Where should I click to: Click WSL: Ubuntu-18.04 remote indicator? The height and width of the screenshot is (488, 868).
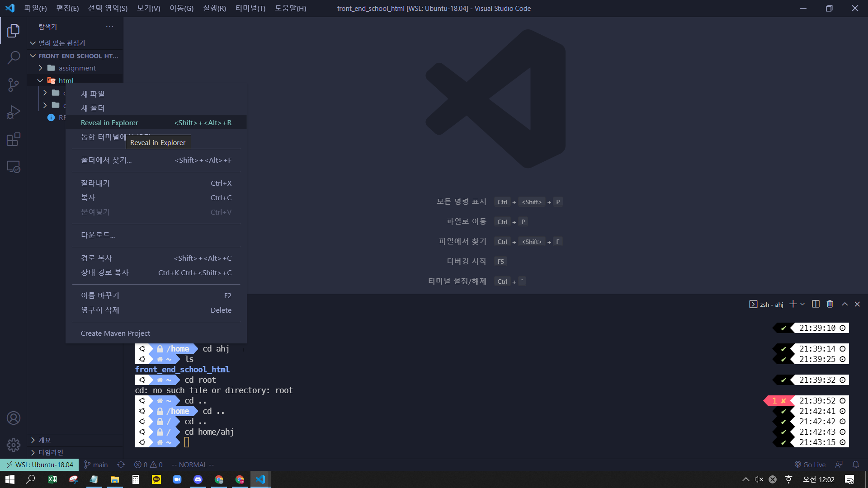(x=39, y=465)
